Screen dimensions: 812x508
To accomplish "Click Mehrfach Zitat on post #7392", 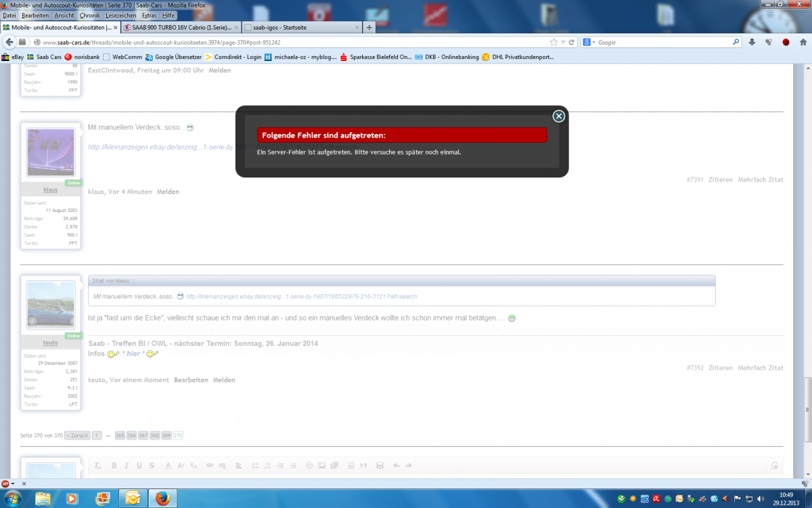I will click(x=761, y=368).
